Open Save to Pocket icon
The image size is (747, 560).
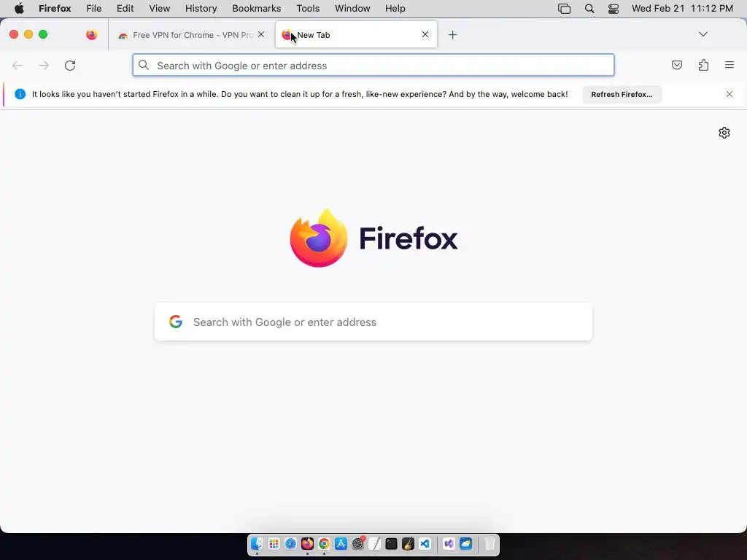click(x=676, y=65)
